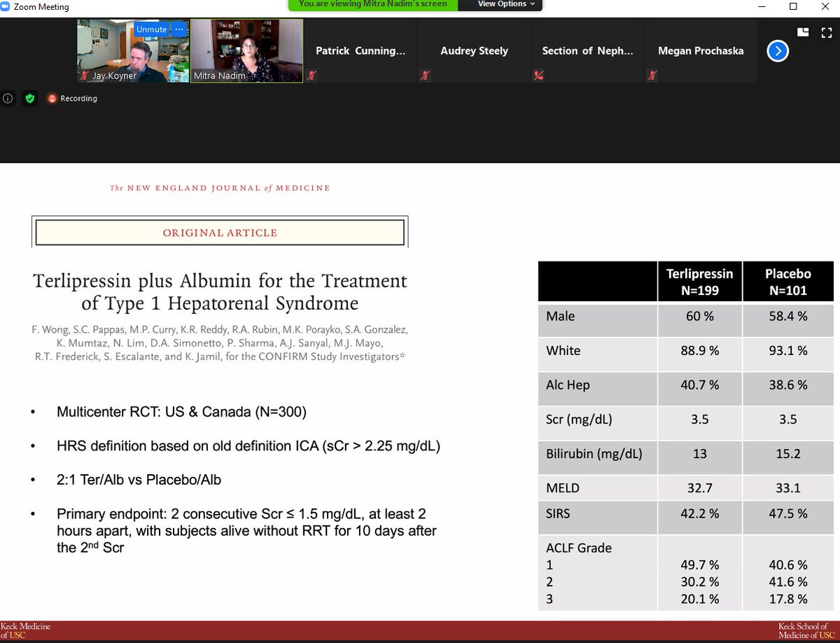The height and width of the screenshot is (643, 840).
Task: Click the Zoom Meeting app logo
Action: coord(6,7)
